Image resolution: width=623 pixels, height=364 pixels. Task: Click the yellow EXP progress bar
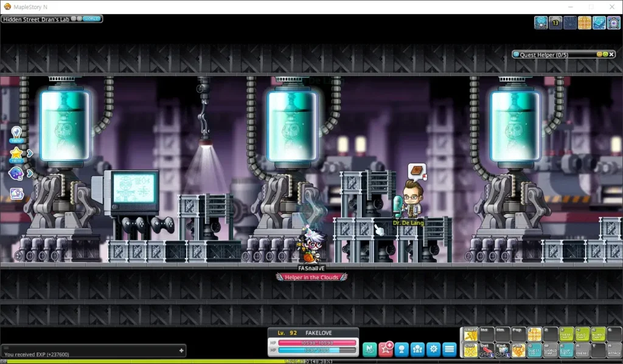point(311,361)
